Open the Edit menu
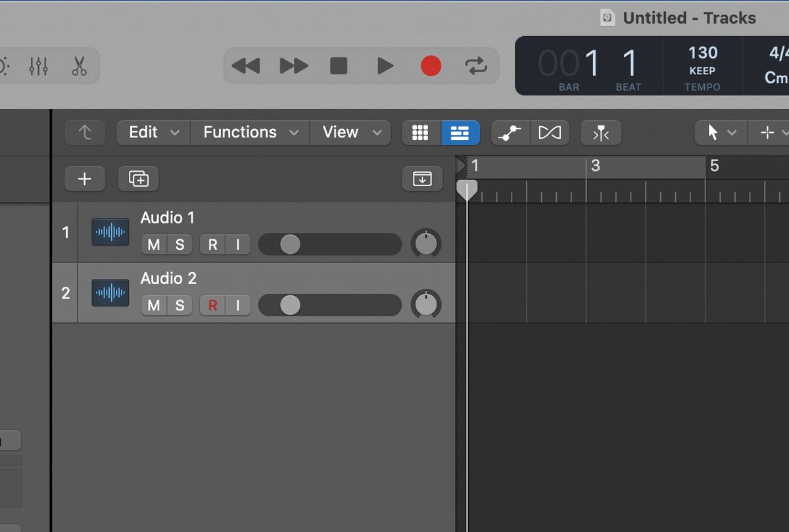 coord(152,132)
